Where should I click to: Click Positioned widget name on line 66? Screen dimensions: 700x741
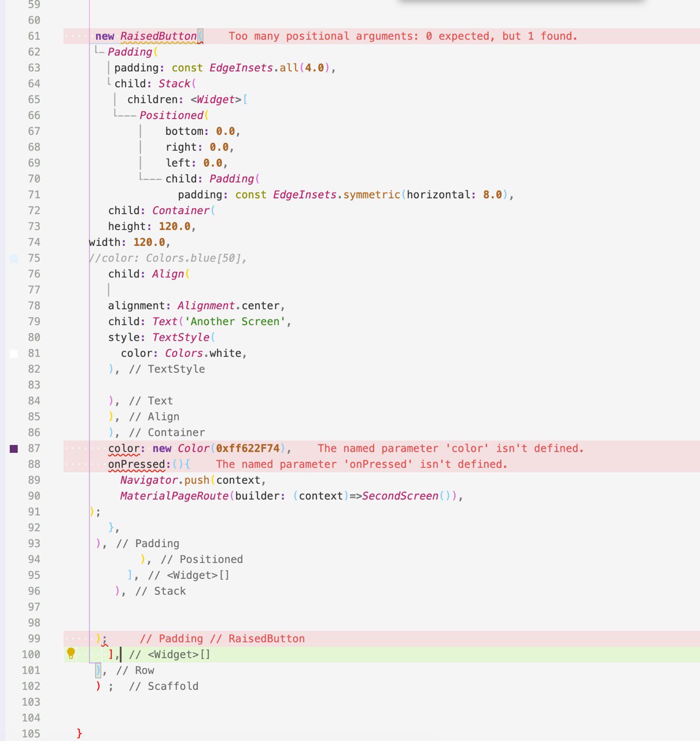[171, 115]
